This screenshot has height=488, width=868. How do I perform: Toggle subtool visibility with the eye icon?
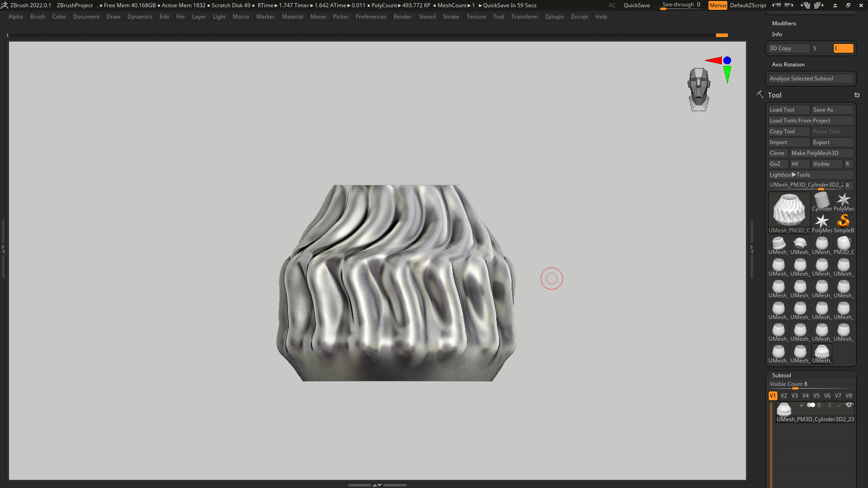point(849,405)
